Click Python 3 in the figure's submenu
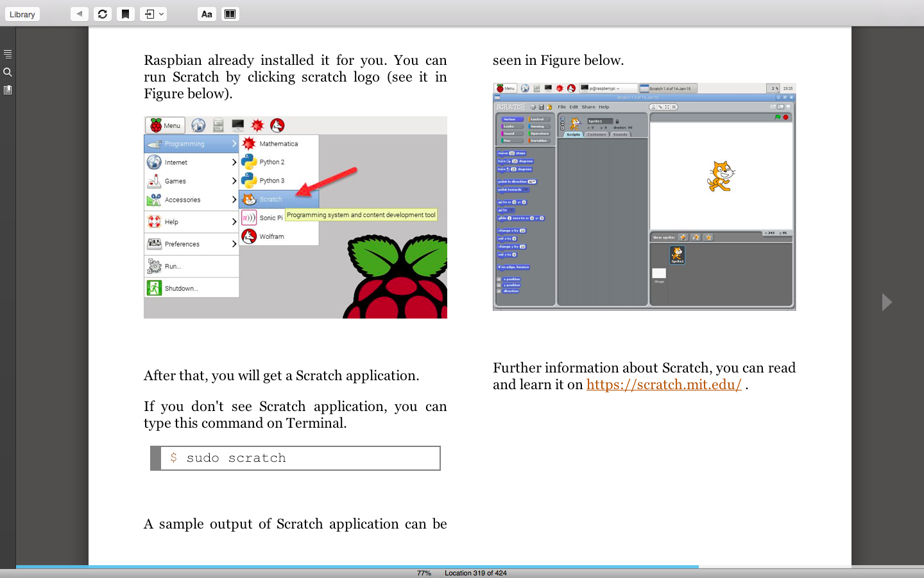This screenshot has width=924, height=578. pos(278,180)
